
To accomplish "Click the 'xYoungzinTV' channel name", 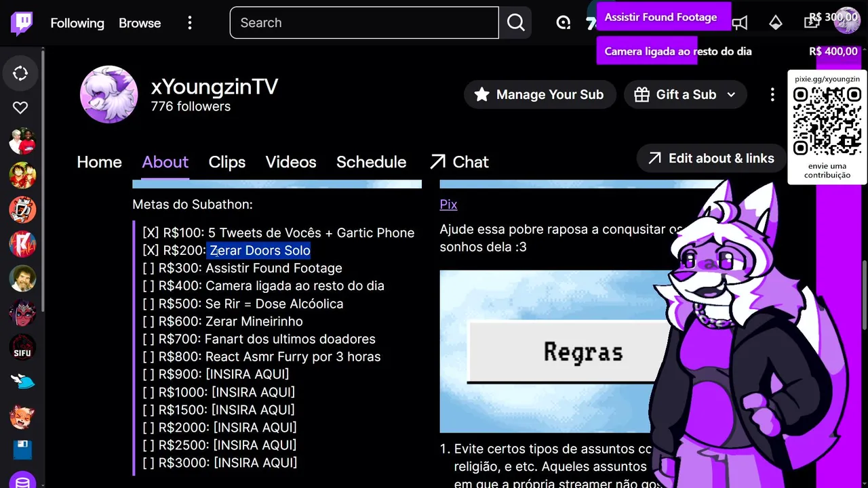I will 214,86.
